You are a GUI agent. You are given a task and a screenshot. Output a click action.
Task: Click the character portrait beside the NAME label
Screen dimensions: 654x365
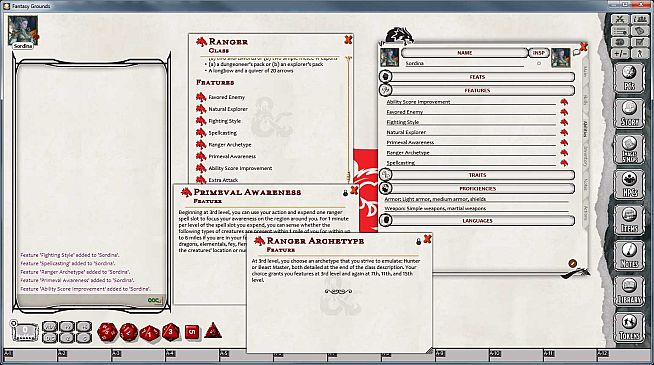pyautogui.click(x=389, y=58)
